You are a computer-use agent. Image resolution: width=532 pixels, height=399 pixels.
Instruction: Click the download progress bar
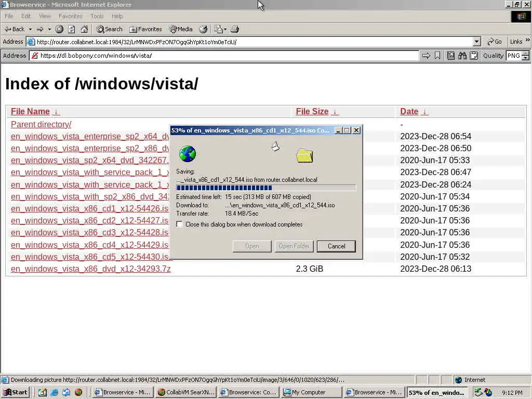tap(266, 188)
